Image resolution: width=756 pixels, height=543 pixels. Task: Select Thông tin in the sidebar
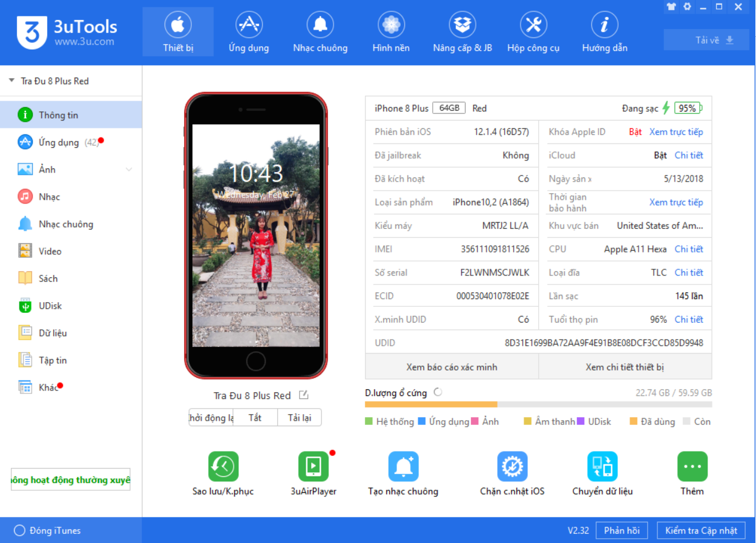pyautogui.click(x=71, y=115)
